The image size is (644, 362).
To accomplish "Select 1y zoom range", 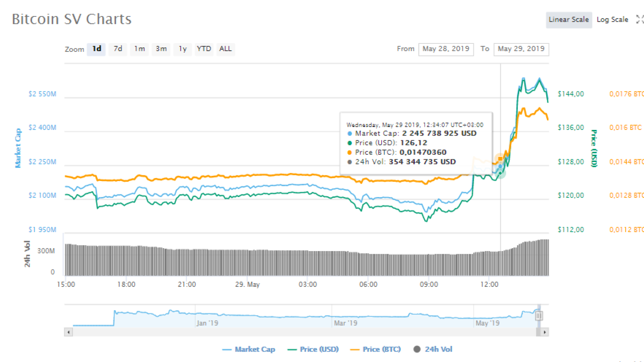I will pyautogui.click(x=183, y=49).
